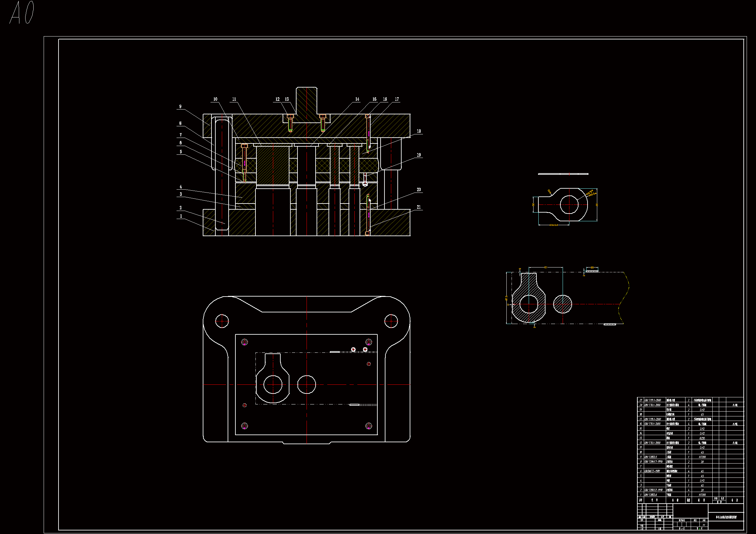Click the A0 sheet size label
Screen dimensions: 756x534
(x=22, y=13)
